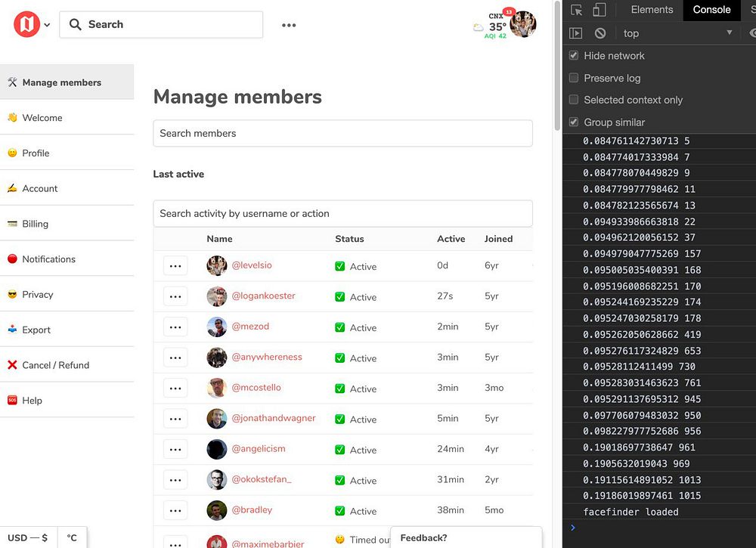Uncheck the Hide network checkbox
Screen dimensions: 756x548
click(574, 55)
